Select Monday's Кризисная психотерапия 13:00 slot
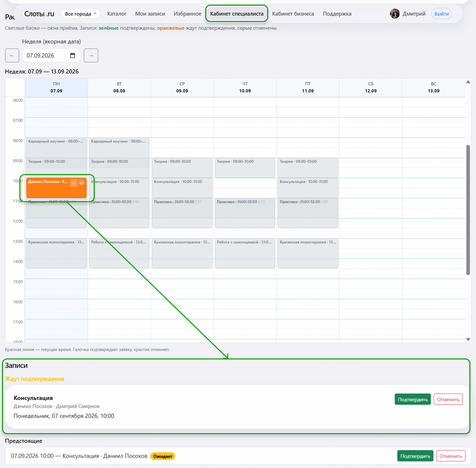 click(56, 253)
